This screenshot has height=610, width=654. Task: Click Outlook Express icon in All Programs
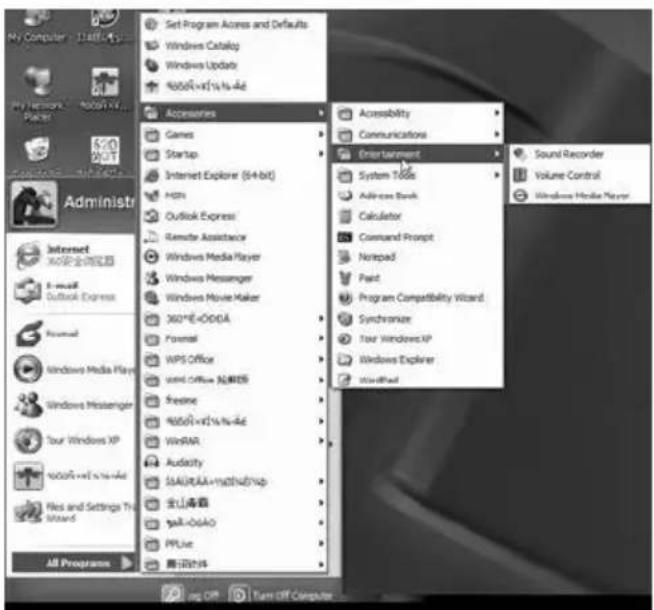pyautogui.click(x=152, y=216)
